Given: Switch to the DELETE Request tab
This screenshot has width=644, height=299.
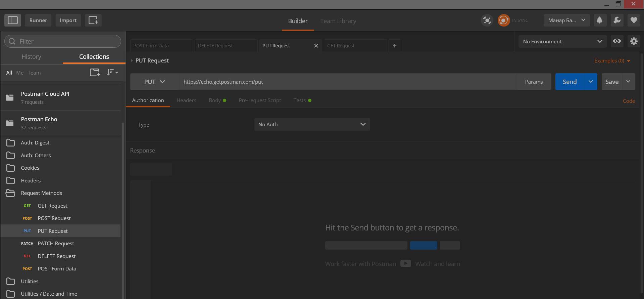Looking at the screenshot, I should pyautogui.click(x=226, y=46).
